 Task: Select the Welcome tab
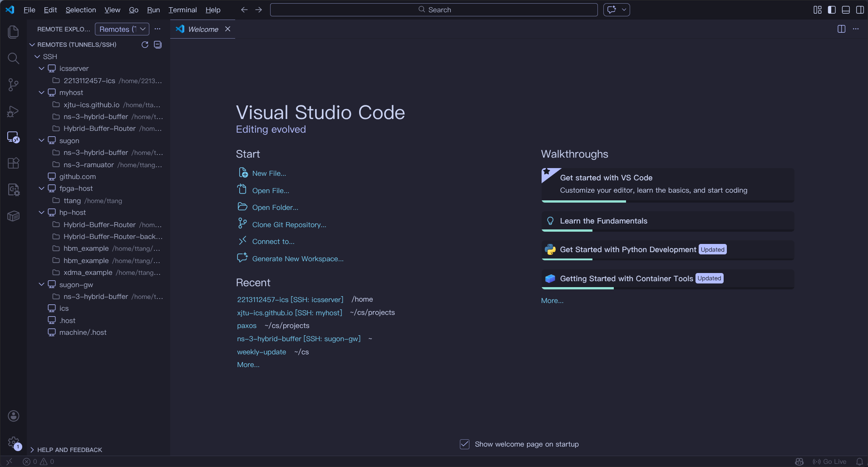click(203, 29)
